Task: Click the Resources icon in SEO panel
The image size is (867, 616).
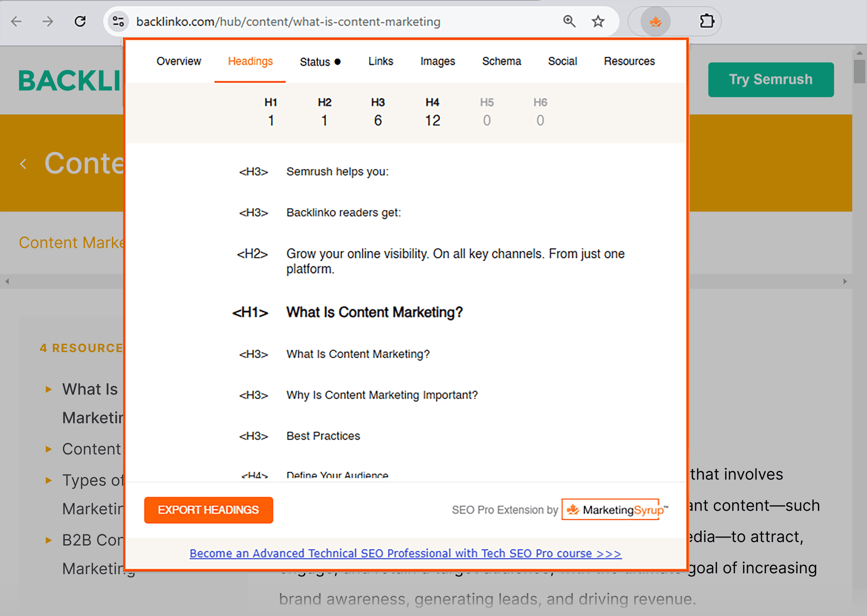Action: coord(630,61)
